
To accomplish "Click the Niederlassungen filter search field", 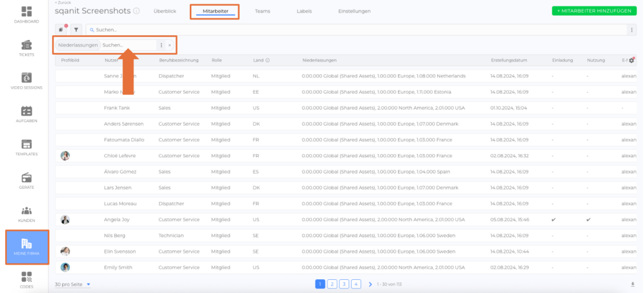I will [x=129, y=45].
